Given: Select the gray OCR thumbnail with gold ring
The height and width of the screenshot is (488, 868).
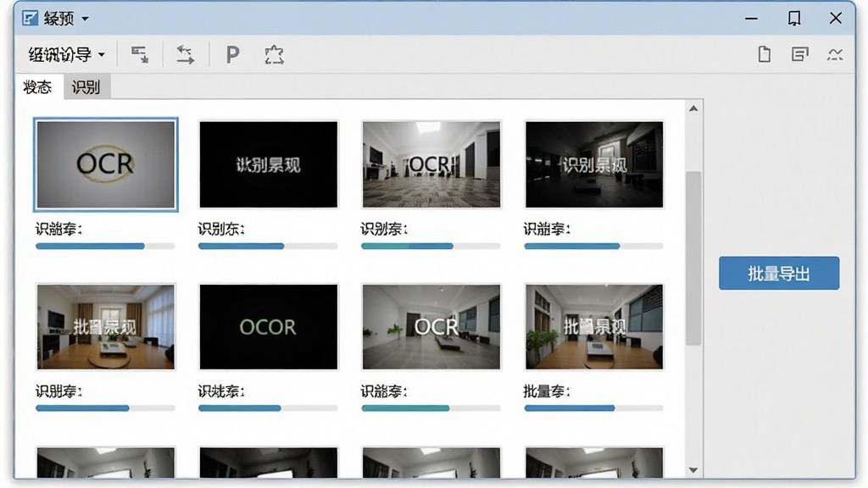Looking at the screenshot, I should tap(106, 164).
